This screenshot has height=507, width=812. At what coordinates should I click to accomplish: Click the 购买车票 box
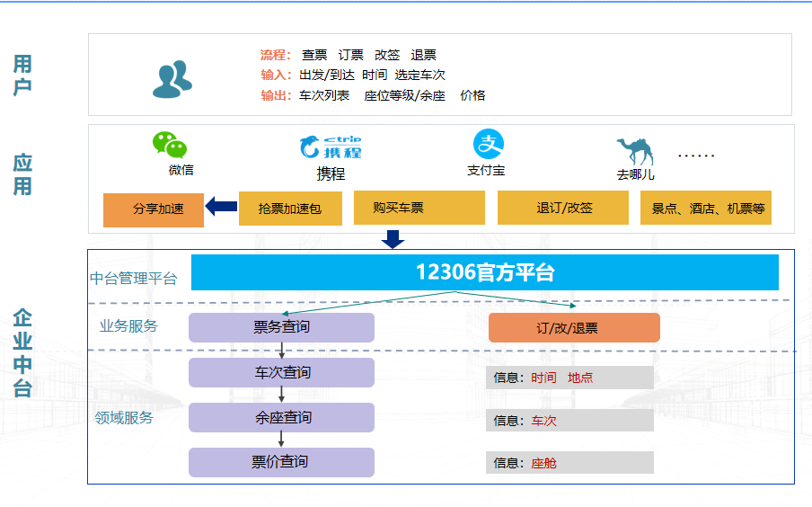[x=419, y=208]
